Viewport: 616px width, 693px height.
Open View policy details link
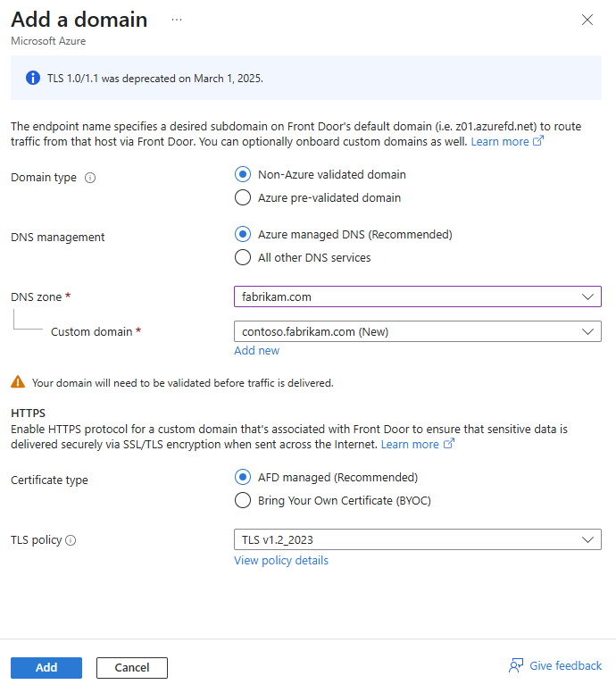point(281,561)
